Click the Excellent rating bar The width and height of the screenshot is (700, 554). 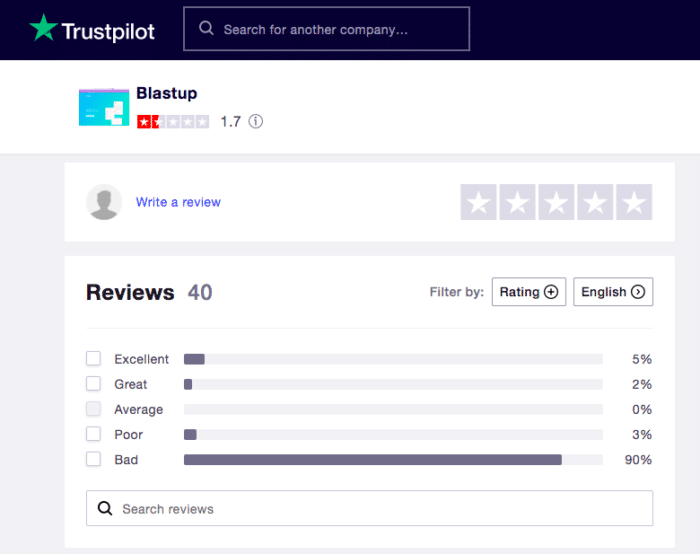(x=393, y=359)
